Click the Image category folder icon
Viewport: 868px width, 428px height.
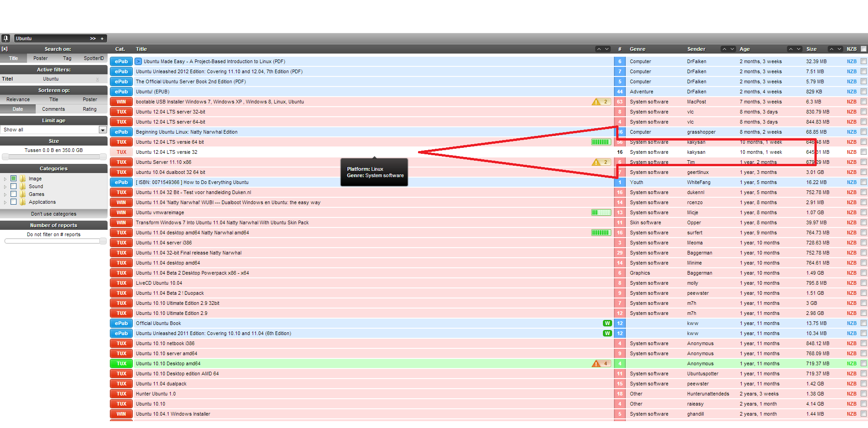click(x=22, y=179)
